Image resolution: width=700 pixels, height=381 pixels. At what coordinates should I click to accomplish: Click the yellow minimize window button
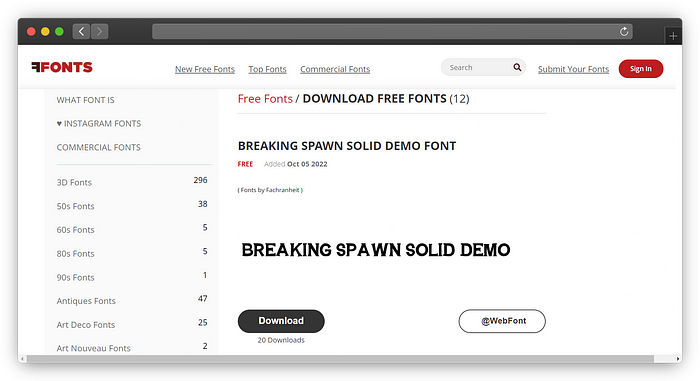point(45,31)
